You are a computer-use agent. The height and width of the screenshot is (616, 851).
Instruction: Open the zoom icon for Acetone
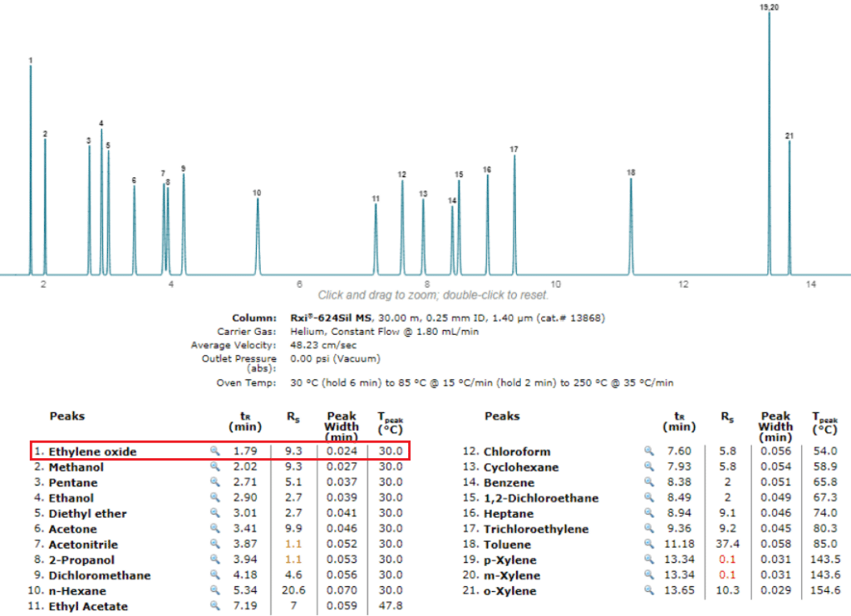coord(214,529)
